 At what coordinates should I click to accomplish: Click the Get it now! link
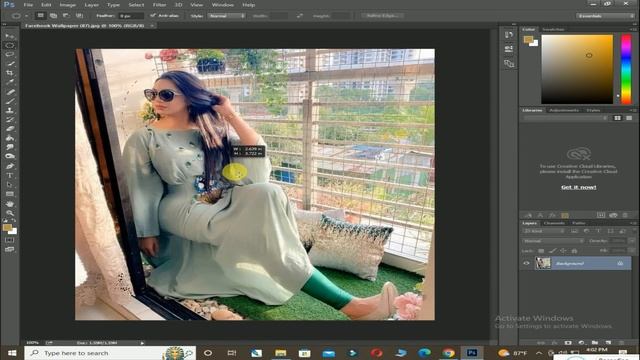point(578,187)
